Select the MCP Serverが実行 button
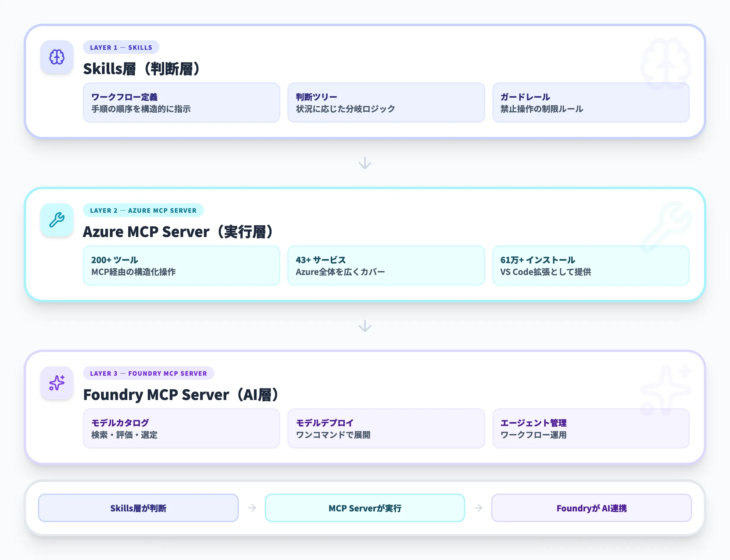The height and width of the screenshot is (560, 730). point(365,508)
